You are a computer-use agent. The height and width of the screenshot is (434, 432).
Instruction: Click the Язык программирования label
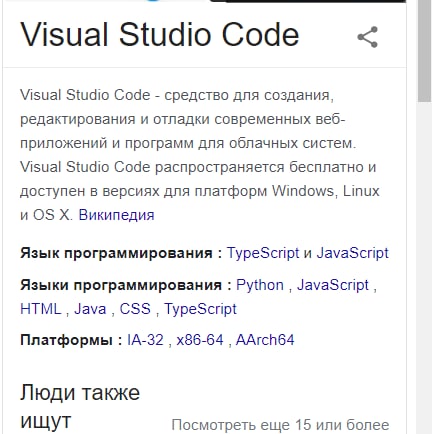[x=121, y=254]
